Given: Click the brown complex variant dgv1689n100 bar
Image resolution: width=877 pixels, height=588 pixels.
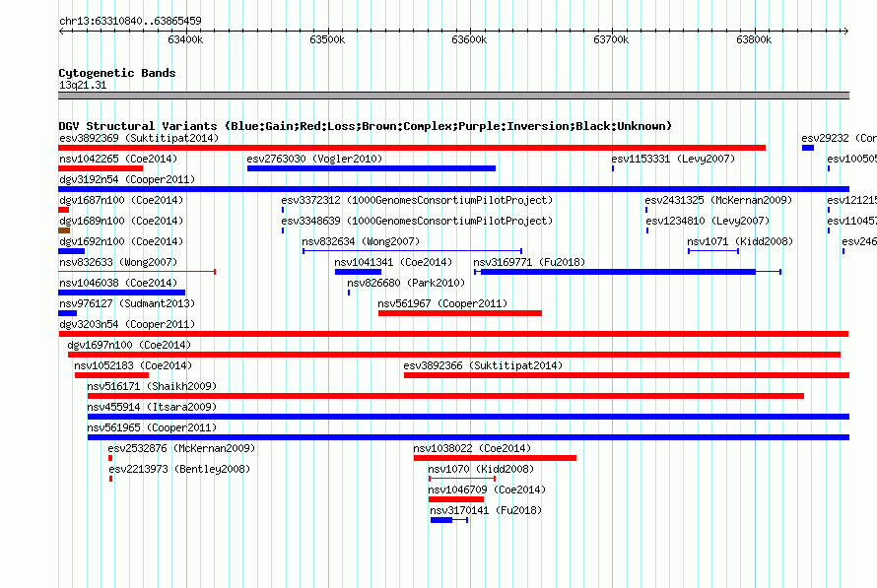Looking at the screenshot, I should click(64, 230).
